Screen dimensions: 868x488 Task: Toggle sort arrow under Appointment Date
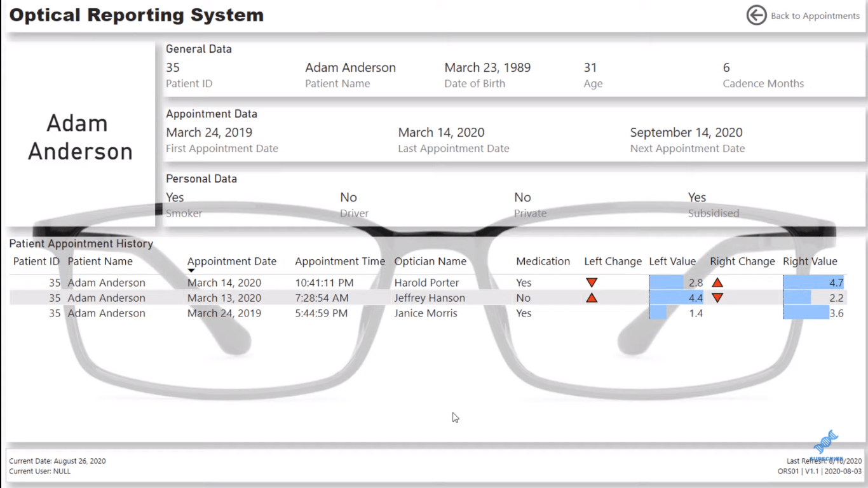[x=191, y=271]
